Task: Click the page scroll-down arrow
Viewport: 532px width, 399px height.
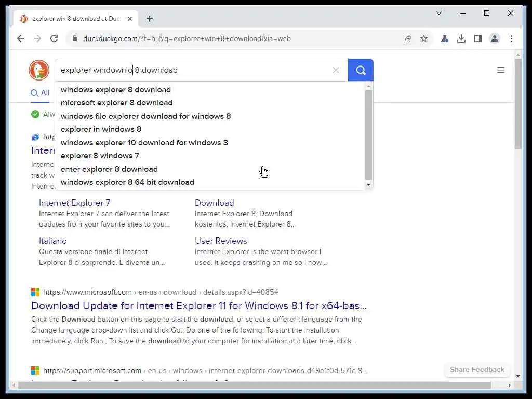Action: point(518,376)
